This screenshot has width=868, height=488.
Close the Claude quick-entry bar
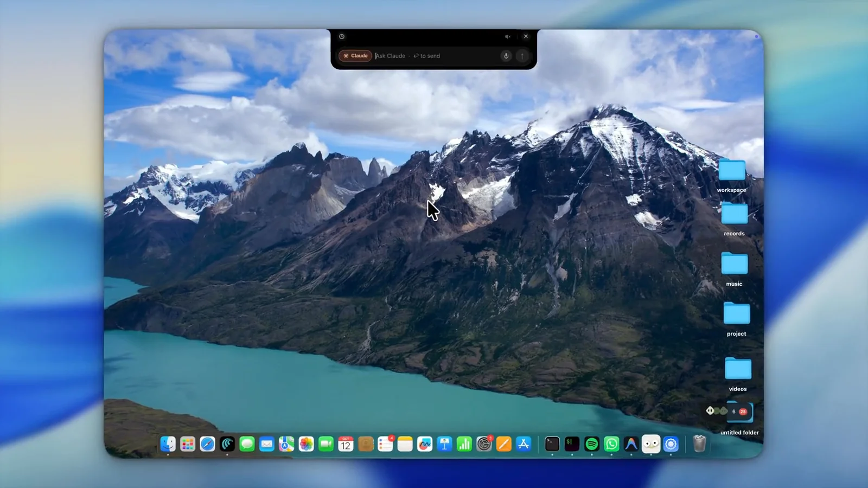click(526, 36)
